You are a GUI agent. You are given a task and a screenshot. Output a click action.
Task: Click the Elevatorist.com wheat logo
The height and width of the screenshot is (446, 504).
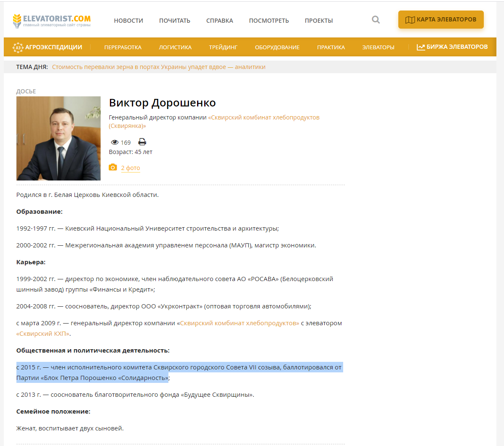tap(51, 21)
